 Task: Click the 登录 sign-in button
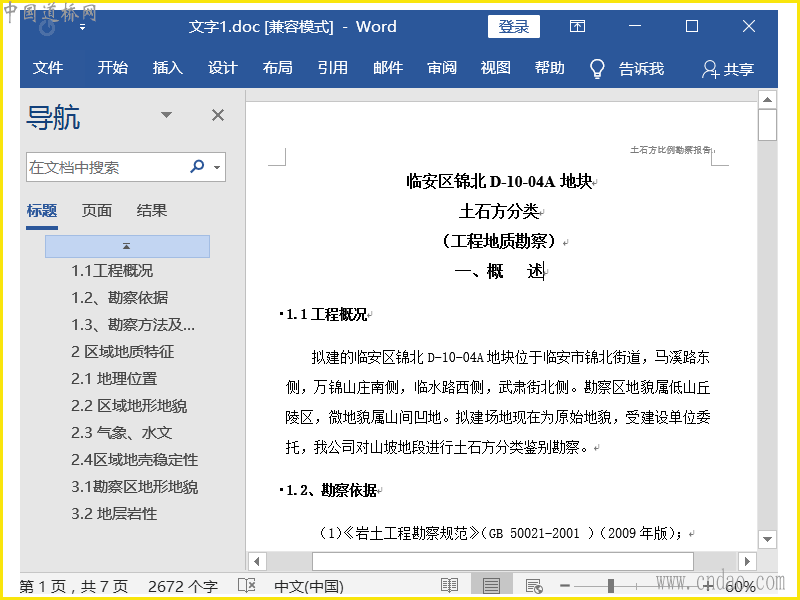coord(514,27)
